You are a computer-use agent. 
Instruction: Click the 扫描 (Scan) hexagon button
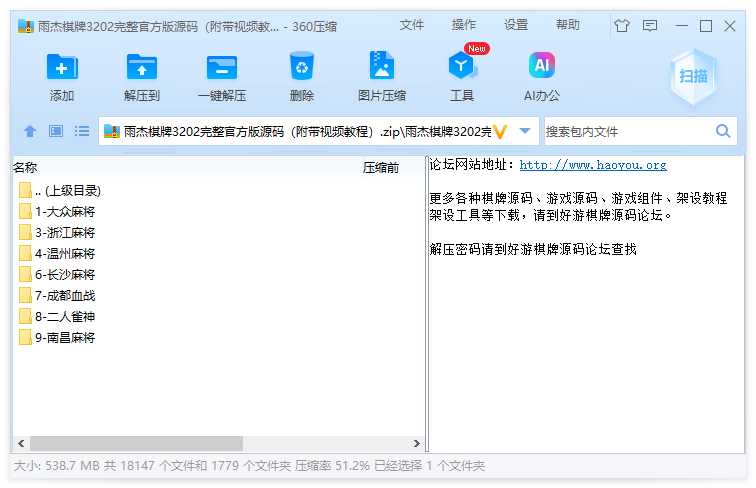[693, 76]
